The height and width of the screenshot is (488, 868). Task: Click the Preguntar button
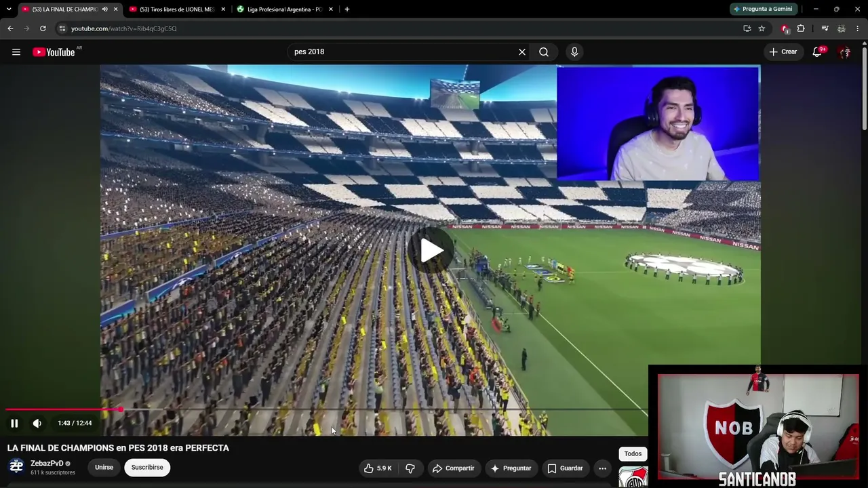click(x=511, y=468)
